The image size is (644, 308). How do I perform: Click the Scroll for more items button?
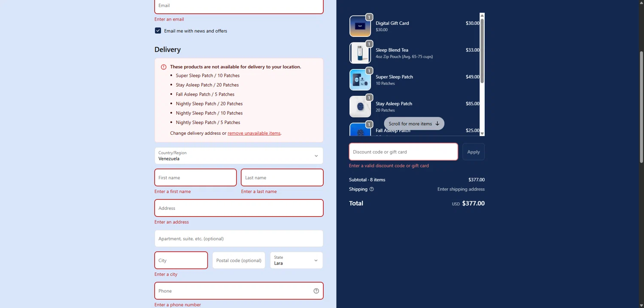[x=414, y=124]
